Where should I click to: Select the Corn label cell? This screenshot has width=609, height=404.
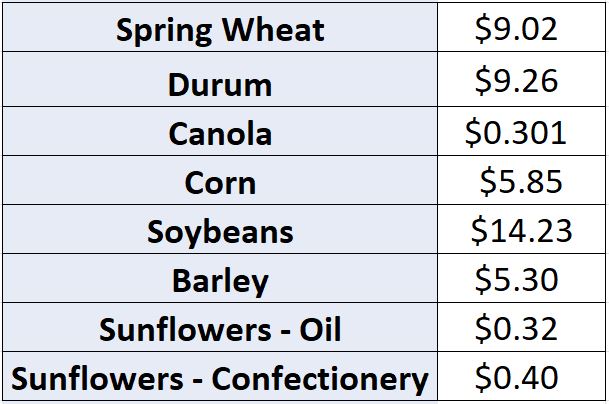coord(220,180)
